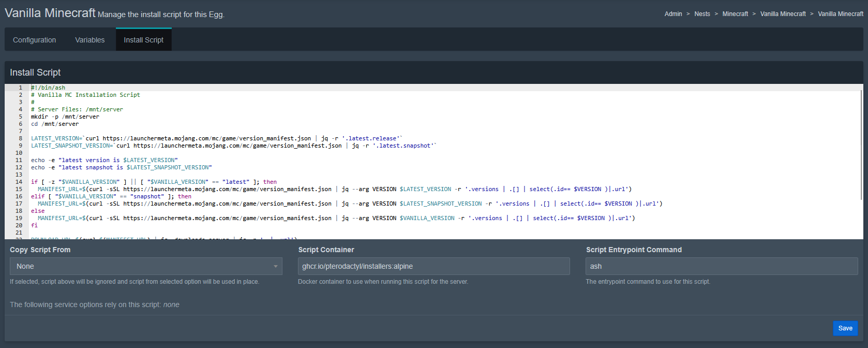Open the Copy Script From dropdown
This screenshot has height=348, width=868.
coord(146,266)
